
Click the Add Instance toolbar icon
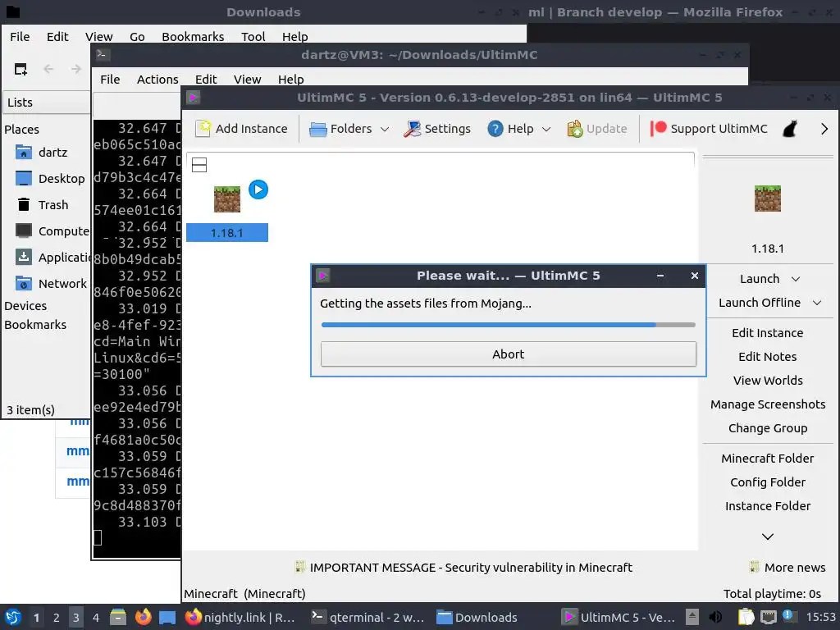click(x=203, y=129)
